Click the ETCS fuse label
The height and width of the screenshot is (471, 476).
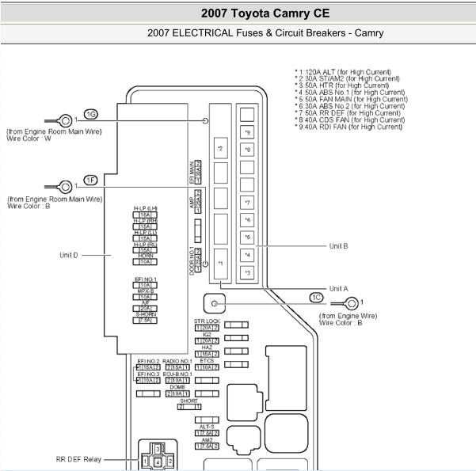(207, 361)
